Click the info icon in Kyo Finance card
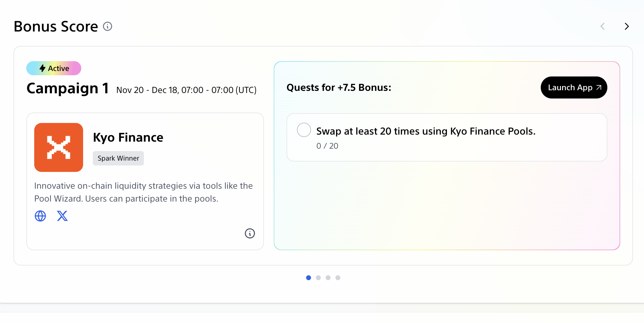Viewport: 644px width, 323px height. (x=250, y=233)
